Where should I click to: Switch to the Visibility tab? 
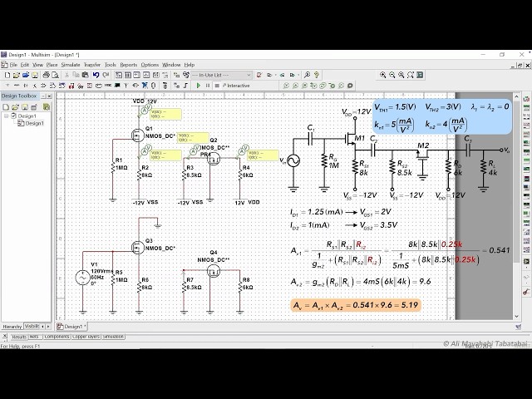pyautogui.click(x=32, y=327)
